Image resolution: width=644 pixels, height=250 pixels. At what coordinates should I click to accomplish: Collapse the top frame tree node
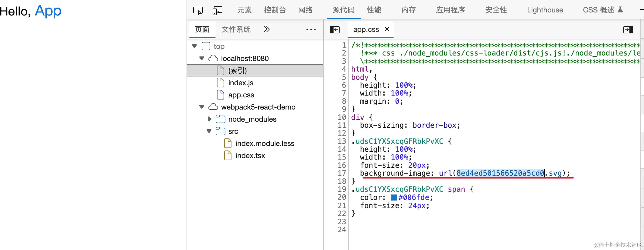pos(195,46)
